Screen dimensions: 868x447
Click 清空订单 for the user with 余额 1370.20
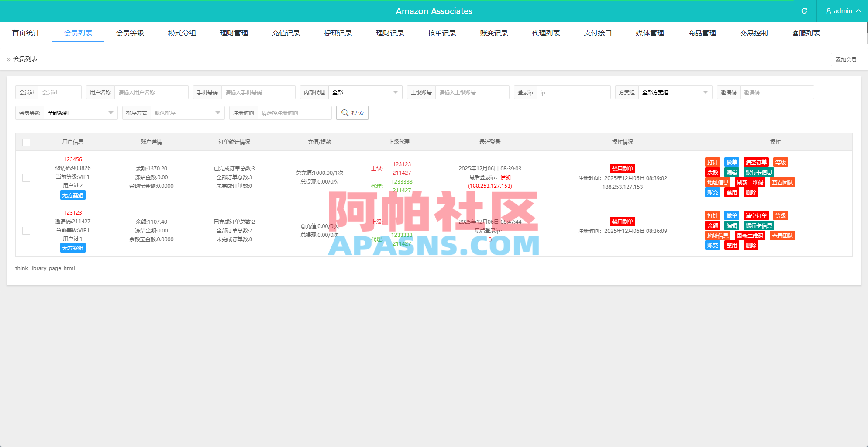[x=756, y=163]
